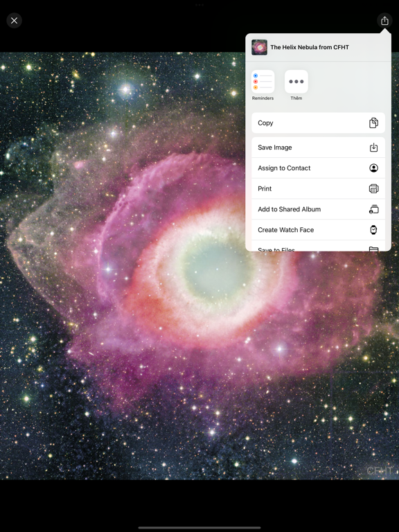Click the watch face icon
Viewport: 399px width, 532px height.
(x=373, y=230)
